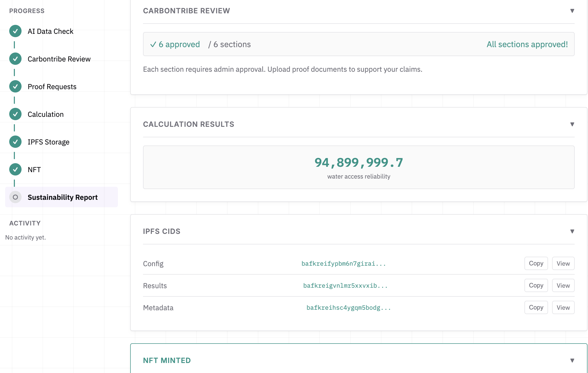Image resolution: width=588 pixels, height=373 pixels.
Task: Click the Sustainability Report pending circle icon
Action: click(15, 197)
